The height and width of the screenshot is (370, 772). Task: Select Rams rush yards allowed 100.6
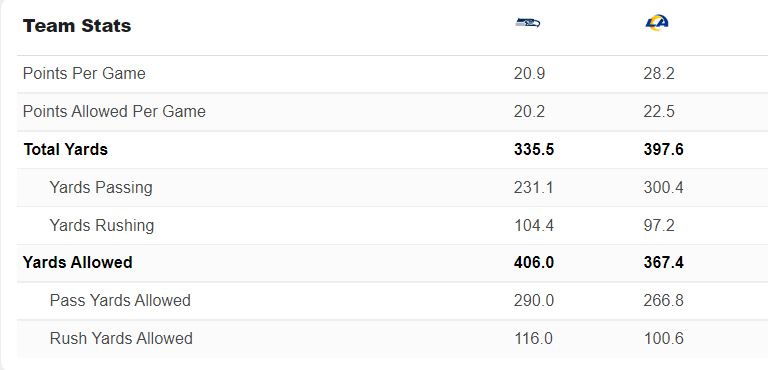pyautogui.click(x=663, y=339)
